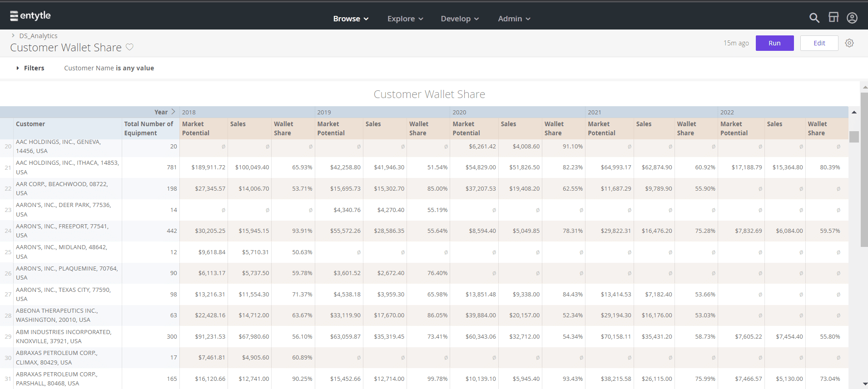Viewport: 868px width, 389px height.
Task: Click sales value $100,049.40
Action: point(252,167)
